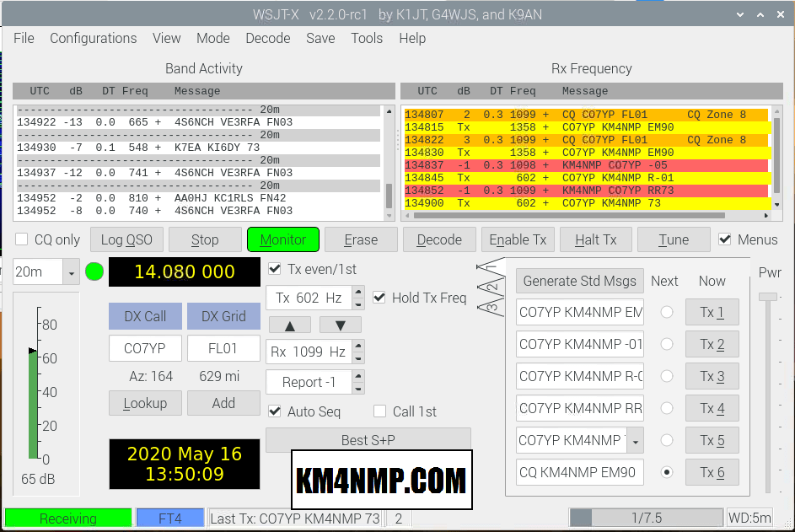Image resolution: width=795 pixels, height=532 pixels.
Task: Click the Enable Tx button
Action: 518,239
